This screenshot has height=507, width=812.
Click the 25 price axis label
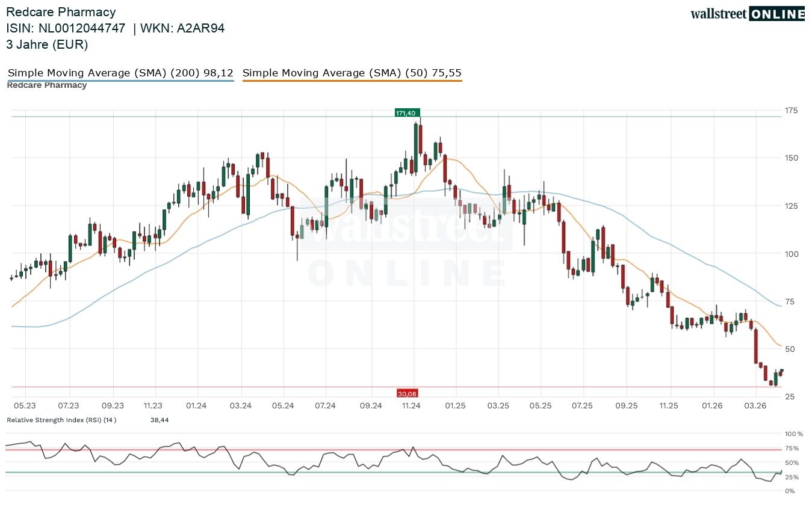tap(789, 397)
